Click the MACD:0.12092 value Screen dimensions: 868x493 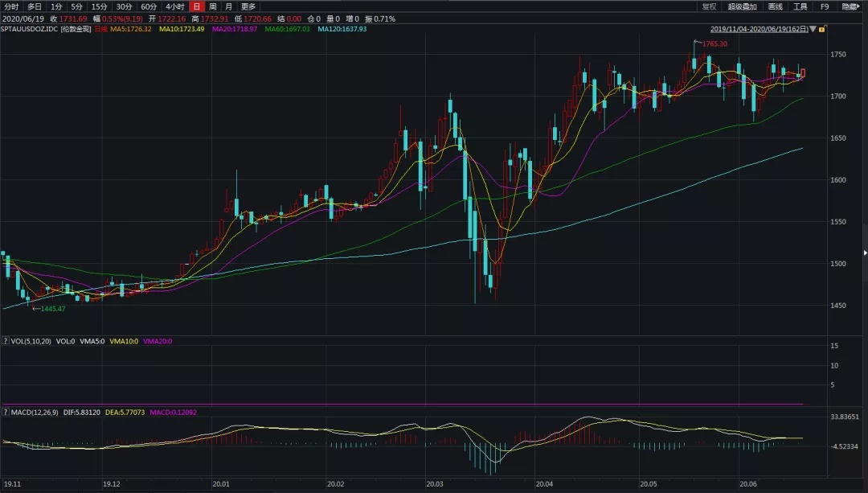point(174,412)
